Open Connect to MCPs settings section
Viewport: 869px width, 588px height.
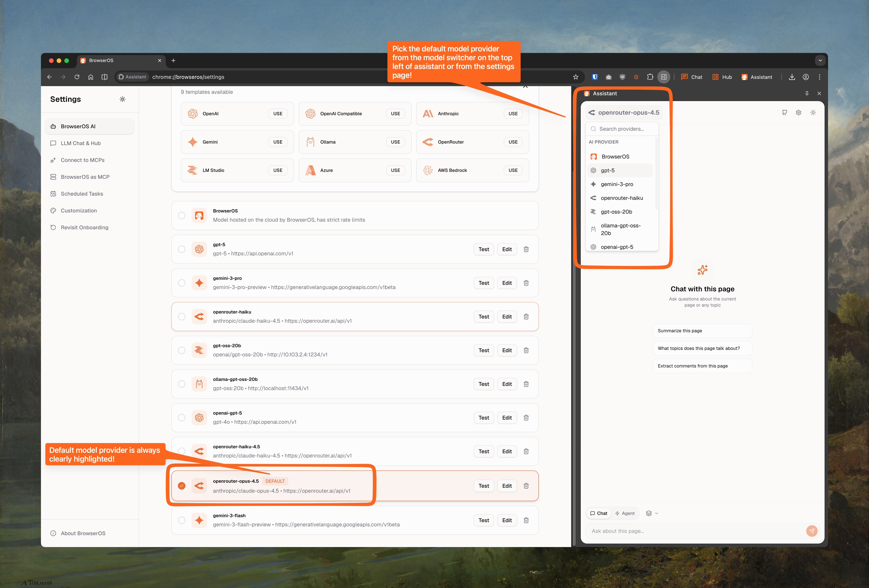(83, 160)
